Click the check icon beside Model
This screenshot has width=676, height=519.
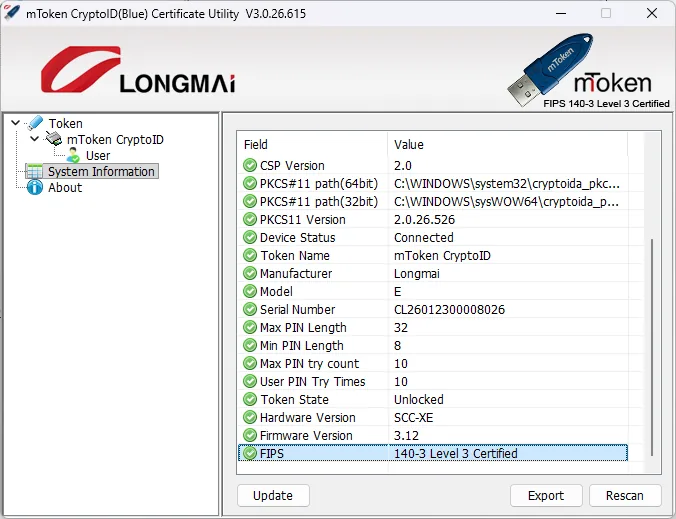coord(250,291)
